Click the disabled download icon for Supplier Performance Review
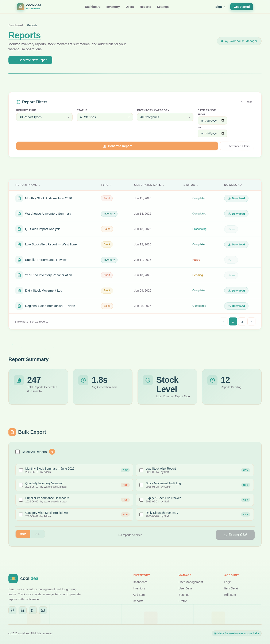Viewport: 270px width, 644px height. point(231,260)
